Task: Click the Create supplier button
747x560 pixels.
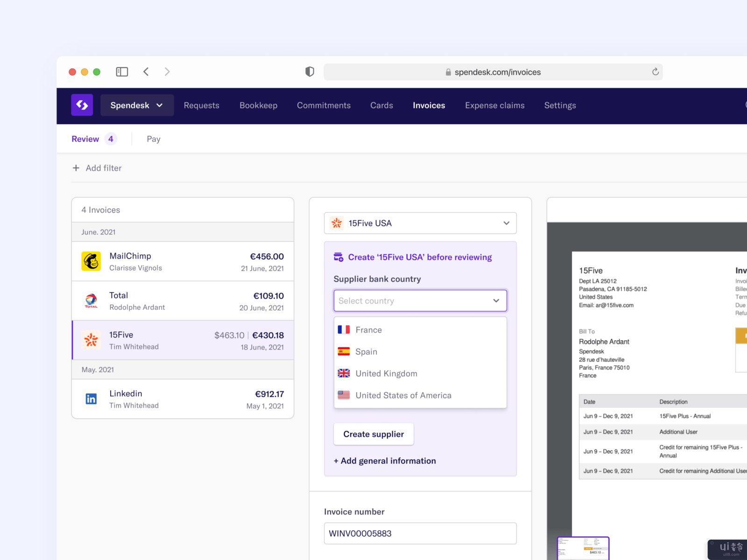Action: (373, 434)
